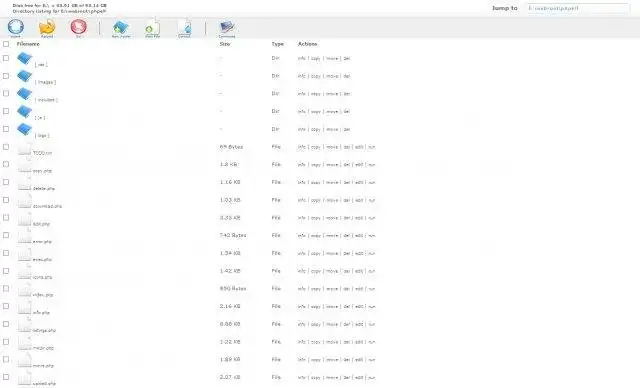This screenshot has width=640, height=388.
Task: Click the edit.php file icon
Action: [x=24, y=219]
